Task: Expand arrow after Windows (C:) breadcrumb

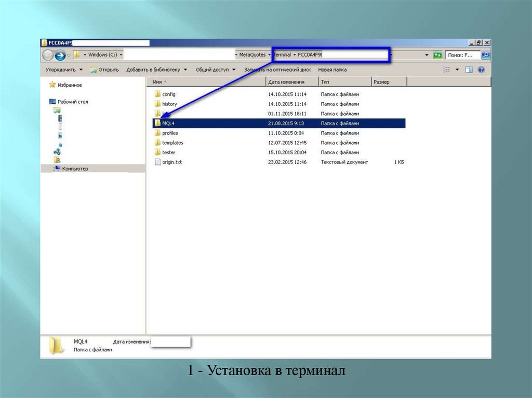Action: 121,54
